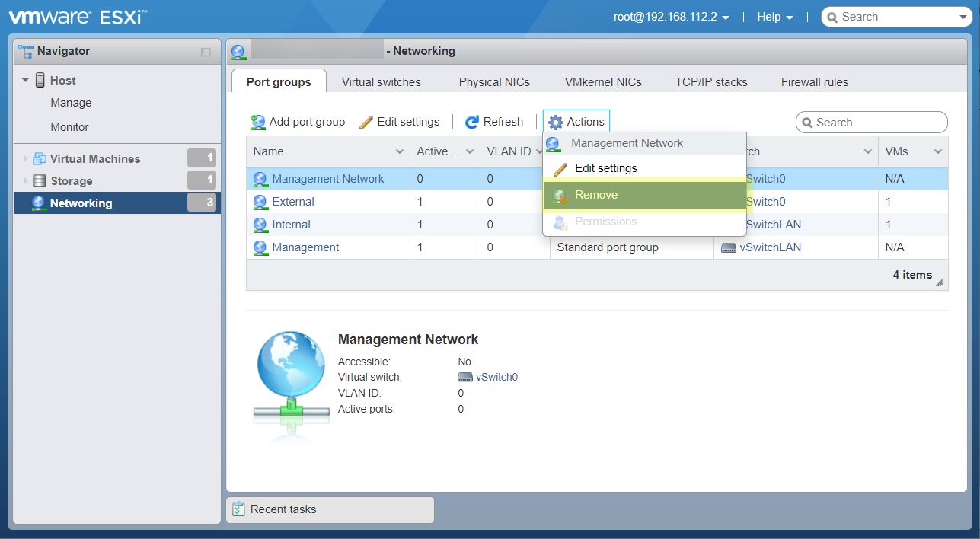This screenshot has height=539, width=980.
Task: Click the Add port group icon
Action: pos(258,122)
